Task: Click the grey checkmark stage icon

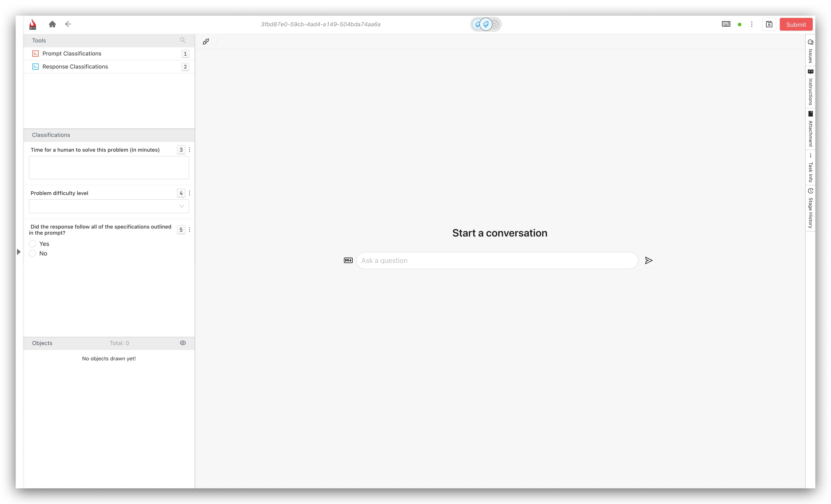Action: (495, 24)
